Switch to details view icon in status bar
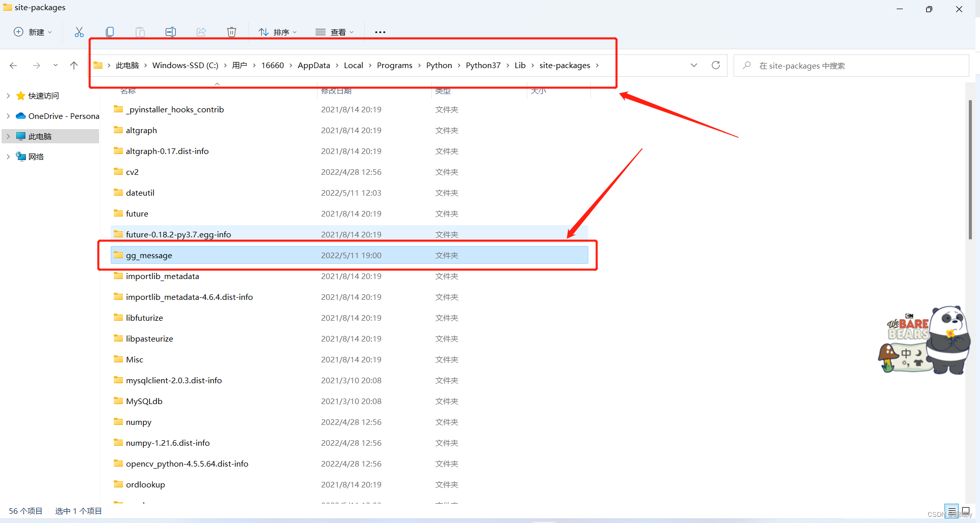This screenshot has width=980, height=523. [x=952, y=511]
